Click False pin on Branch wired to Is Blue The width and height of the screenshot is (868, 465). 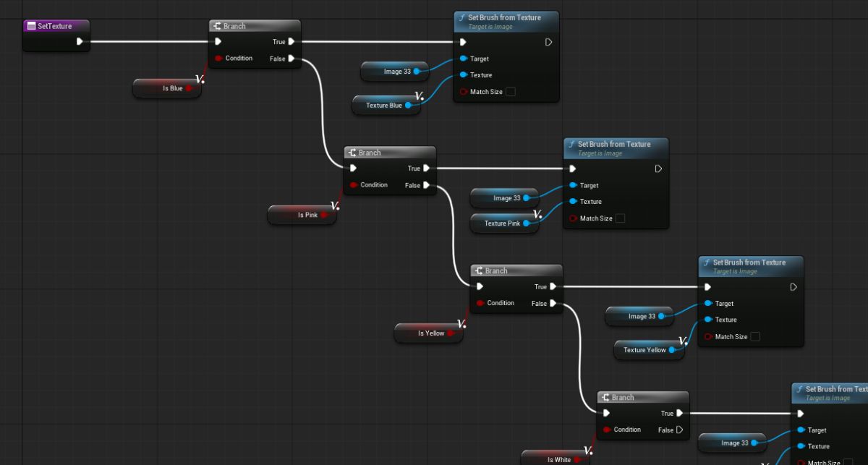click(291, 59)
